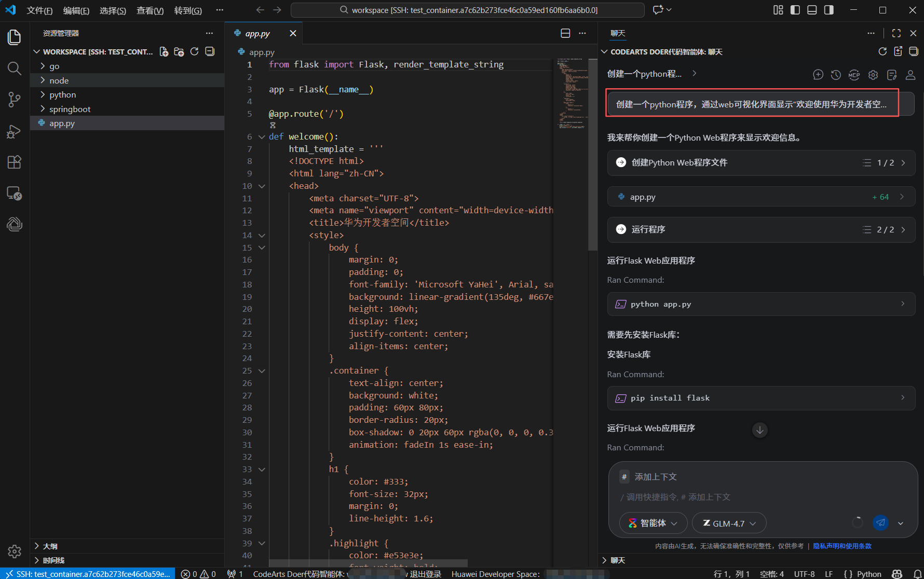
Task: Expand the 时间线 timeline section
Action: point(127,560)
